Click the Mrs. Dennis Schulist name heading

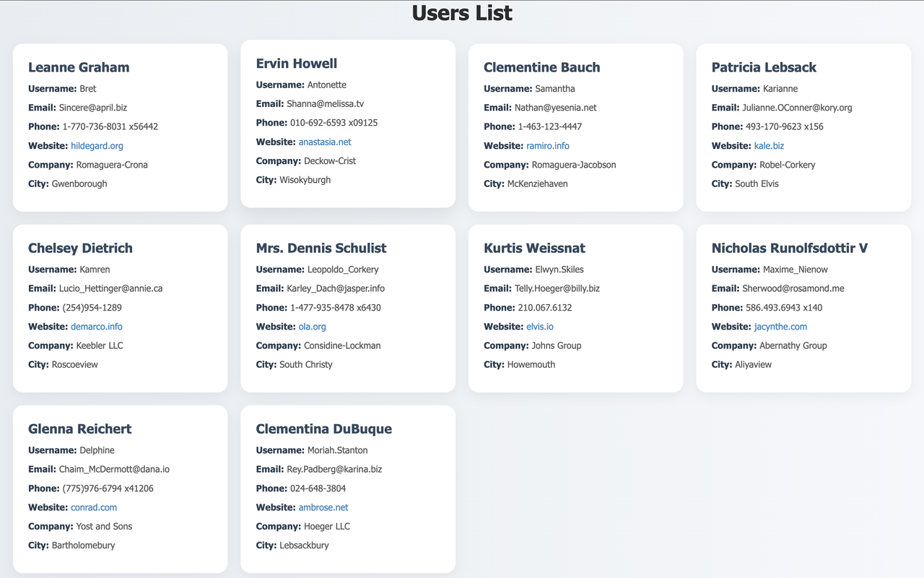pos(321,248)
